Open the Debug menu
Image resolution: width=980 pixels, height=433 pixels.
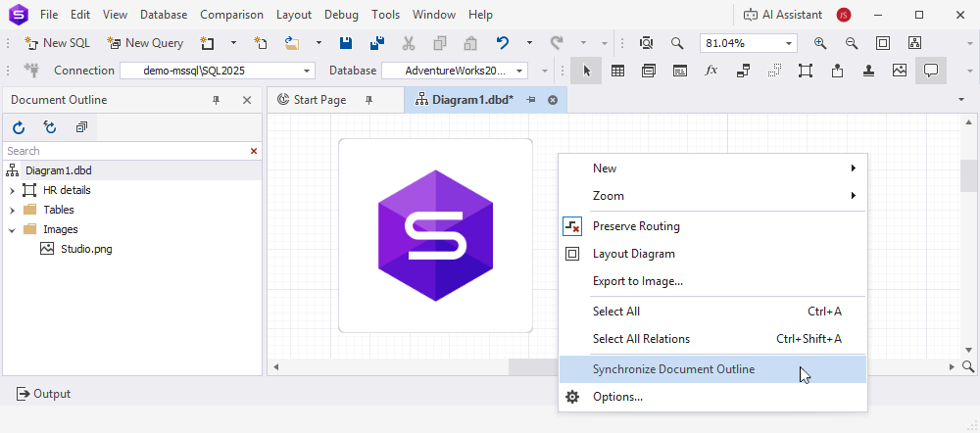[342, 15]
